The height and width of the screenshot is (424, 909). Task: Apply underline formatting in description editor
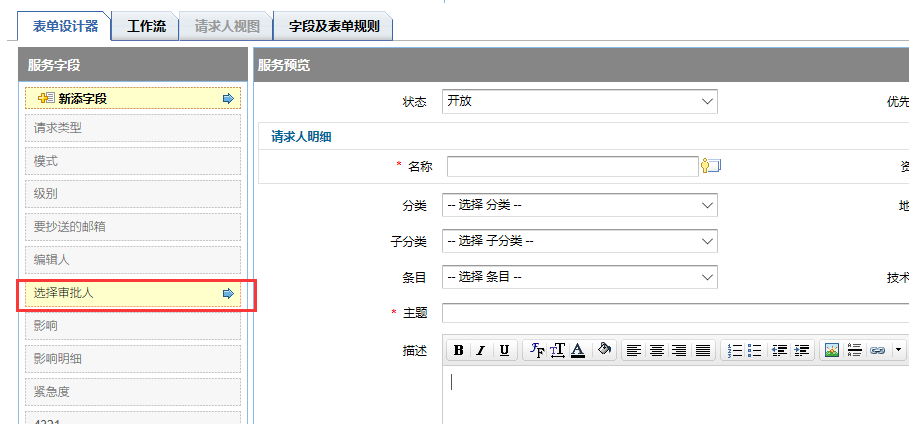click(x=504, y=350)
